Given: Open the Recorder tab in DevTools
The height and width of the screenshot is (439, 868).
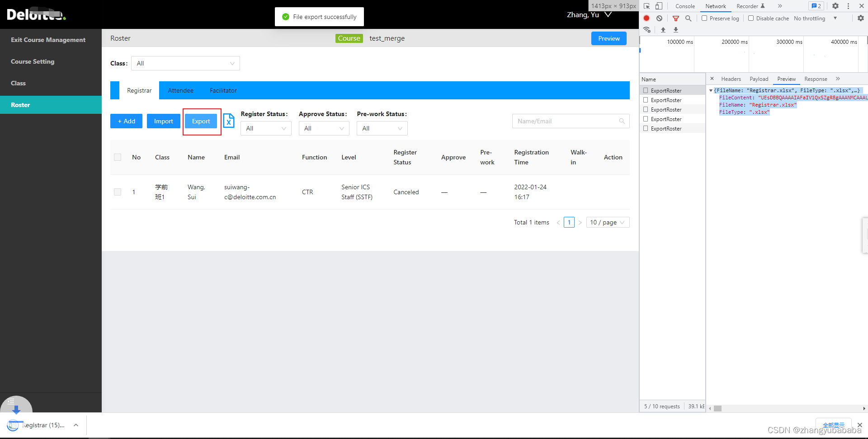Looking at the screenshot, I should point(750,6).
